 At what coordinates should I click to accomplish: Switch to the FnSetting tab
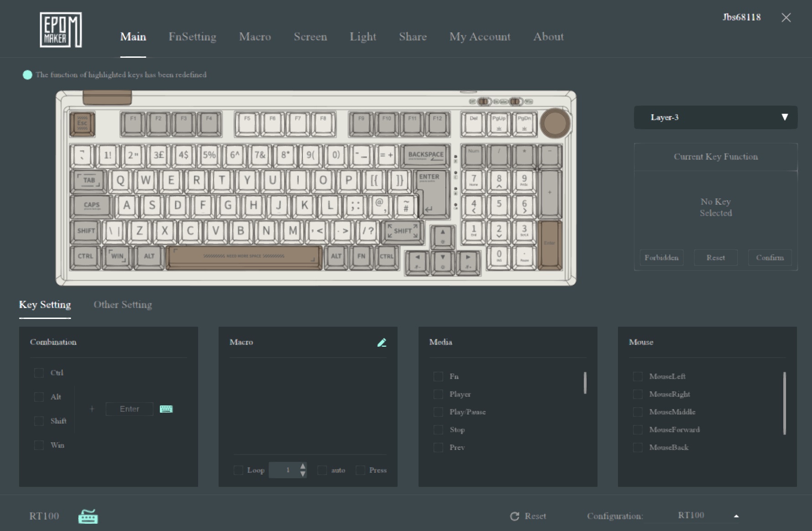[x=192, y=37]
